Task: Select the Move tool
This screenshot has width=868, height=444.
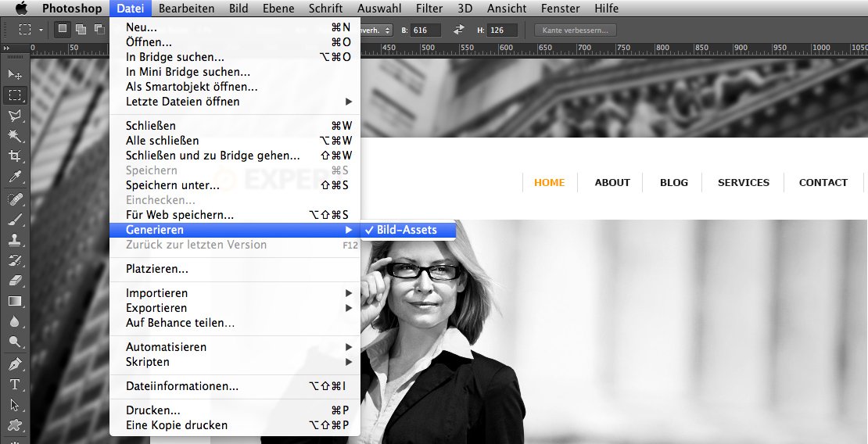Action: pos(14,75)
